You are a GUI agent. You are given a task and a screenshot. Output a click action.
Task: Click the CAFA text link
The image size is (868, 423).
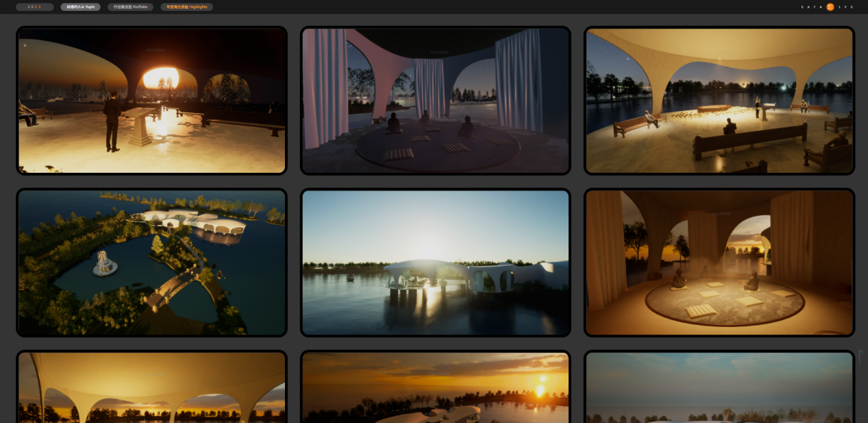click(x=813, y=7)
